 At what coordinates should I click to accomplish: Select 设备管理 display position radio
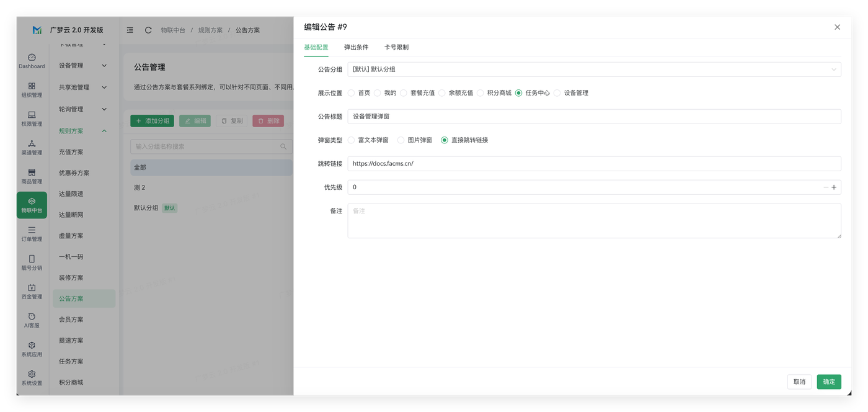pos(557,93)
